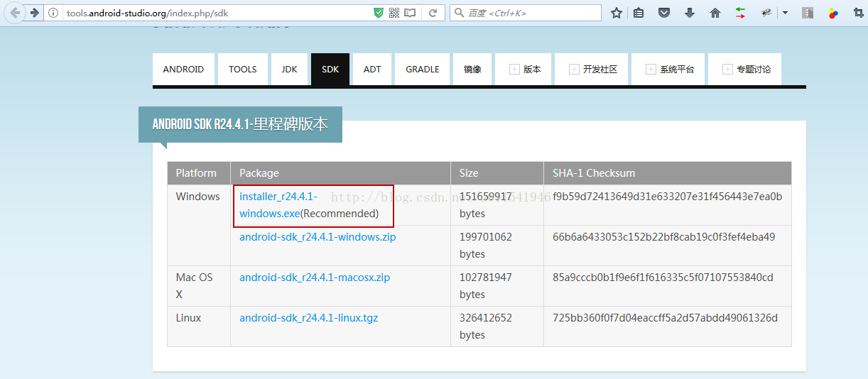
Task: Open site info icon in address bar
Action: click(53, 13)
